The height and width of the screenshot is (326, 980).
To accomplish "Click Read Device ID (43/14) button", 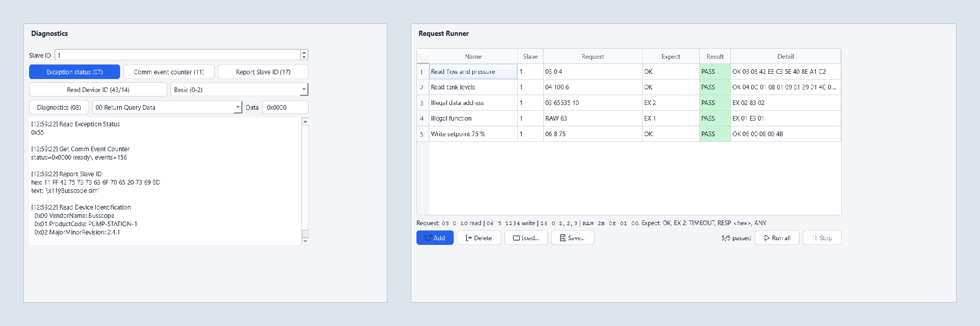I will click(98, 89).
